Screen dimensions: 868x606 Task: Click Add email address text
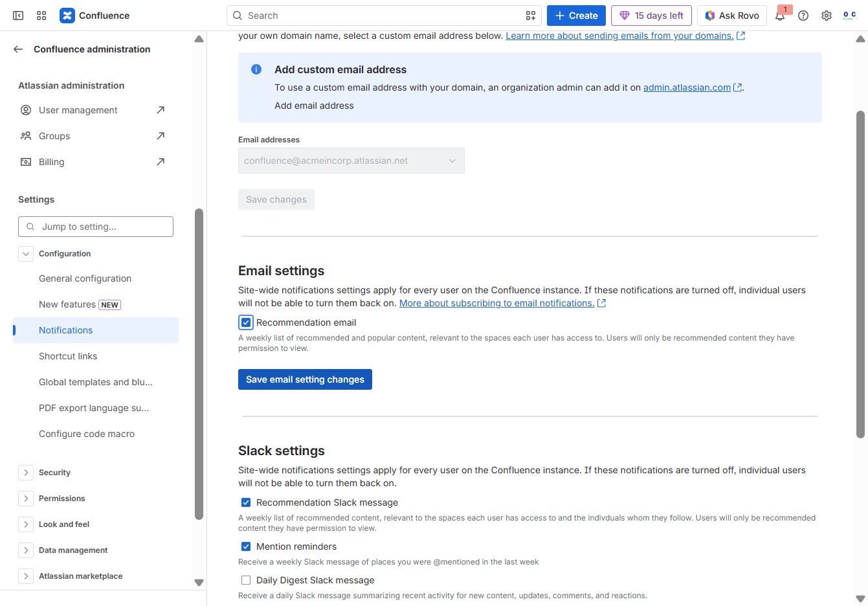tap(314, 106)
